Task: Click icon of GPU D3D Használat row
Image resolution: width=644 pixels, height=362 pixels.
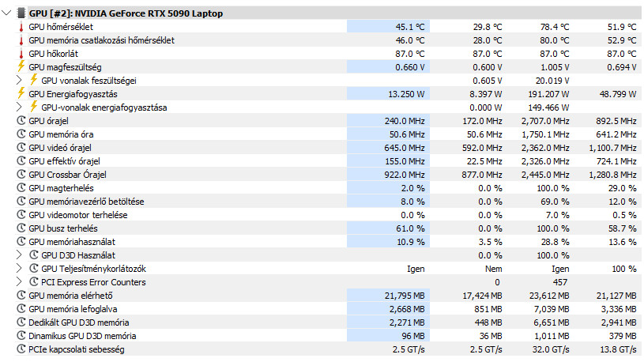Action: (34, 255)
